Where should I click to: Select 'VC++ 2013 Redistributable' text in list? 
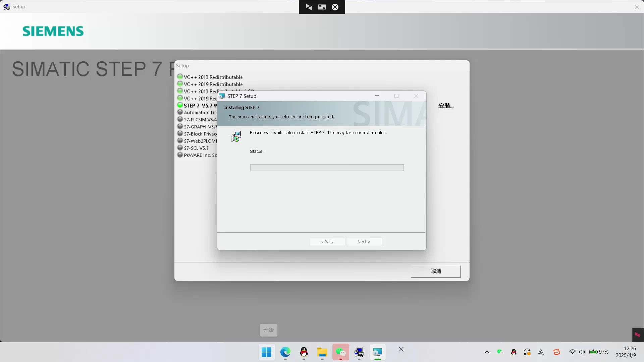[x=213, y=77]
